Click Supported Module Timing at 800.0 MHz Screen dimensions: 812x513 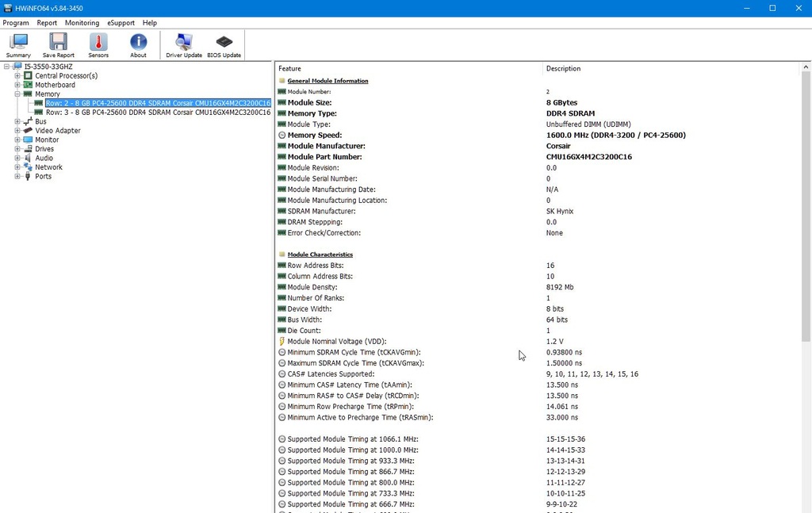pos(350,482)
